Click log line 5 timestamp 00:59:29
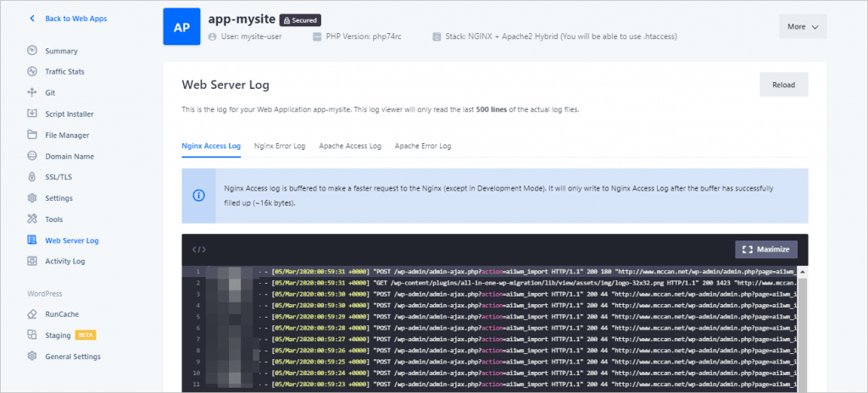Screen dimensions: 868x393 tap(320, 316)
